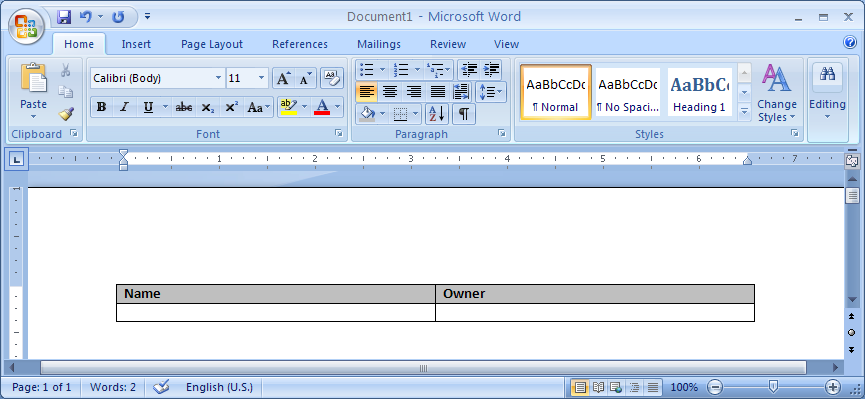This screenshot has width=865, height=399.
Task: Open the font size 11 dropdown
Action: point(262,78)
